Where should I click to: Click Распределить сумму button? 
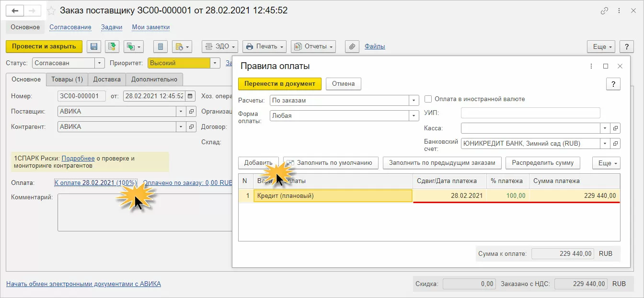coord(543,163)
